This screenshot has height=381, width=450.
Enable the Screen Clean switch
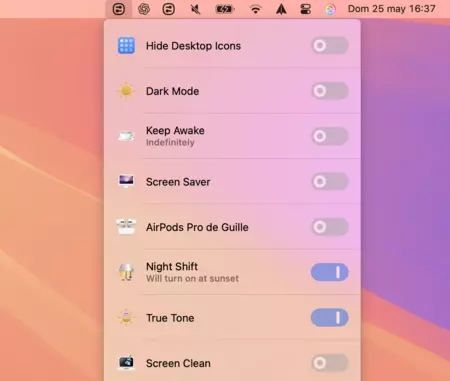(x=330, y=363)
